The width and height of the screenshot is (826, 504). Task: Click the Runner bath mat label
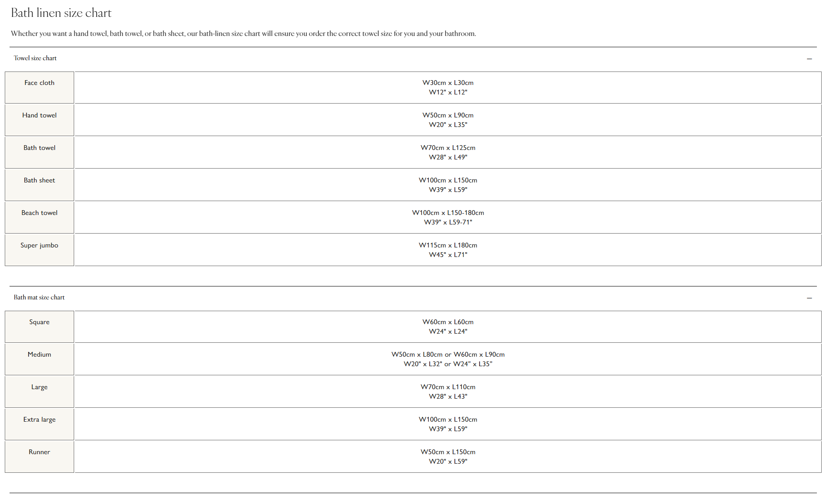(x=39, y=452)
